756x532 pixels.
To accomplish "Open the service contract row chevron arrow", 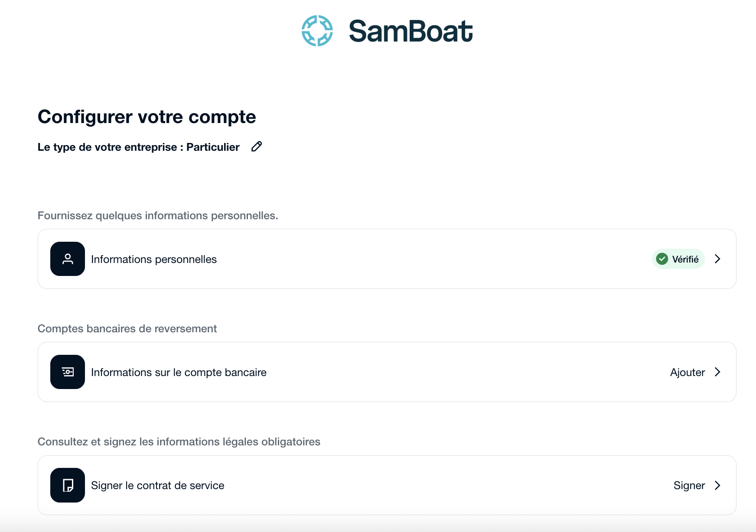I will tap(717, 485).
